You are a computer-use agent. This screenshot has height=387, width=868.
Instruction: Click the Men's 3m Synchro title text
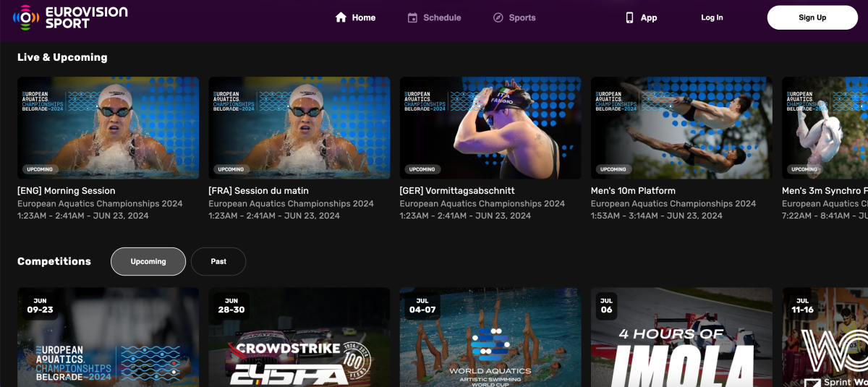[825, 191]
